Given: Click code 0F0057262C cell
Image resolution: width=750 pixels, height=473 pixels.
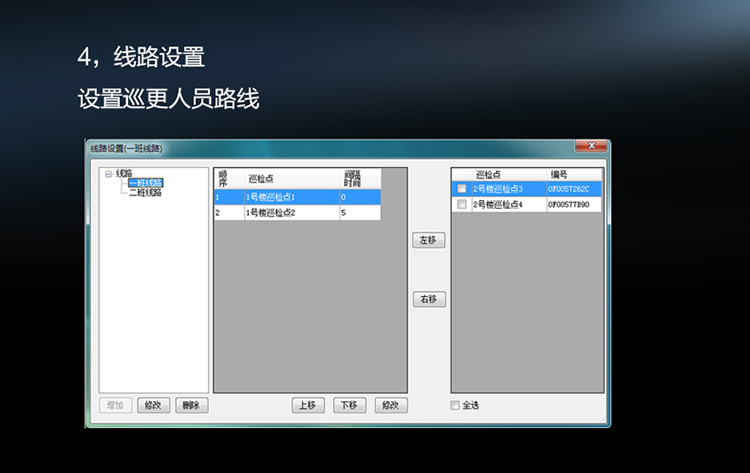Looking at the screenshot, I should pos(574,189).
